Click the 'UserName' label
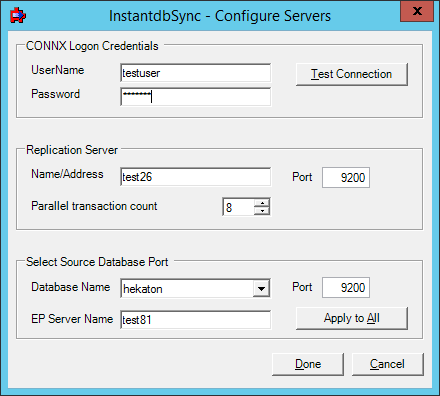Screen dimensions: 440x396 [x=58, y=70]
